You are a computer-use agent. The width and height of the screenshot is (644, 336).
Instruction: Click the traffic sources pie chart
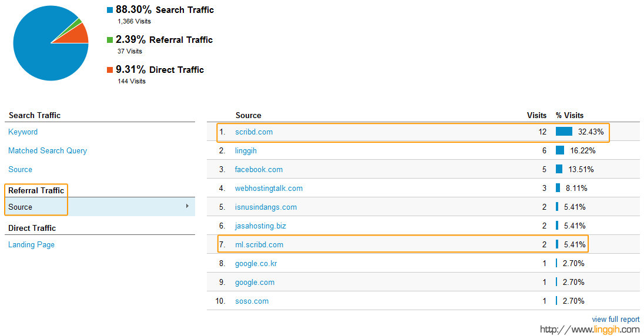tap(51, 43)
